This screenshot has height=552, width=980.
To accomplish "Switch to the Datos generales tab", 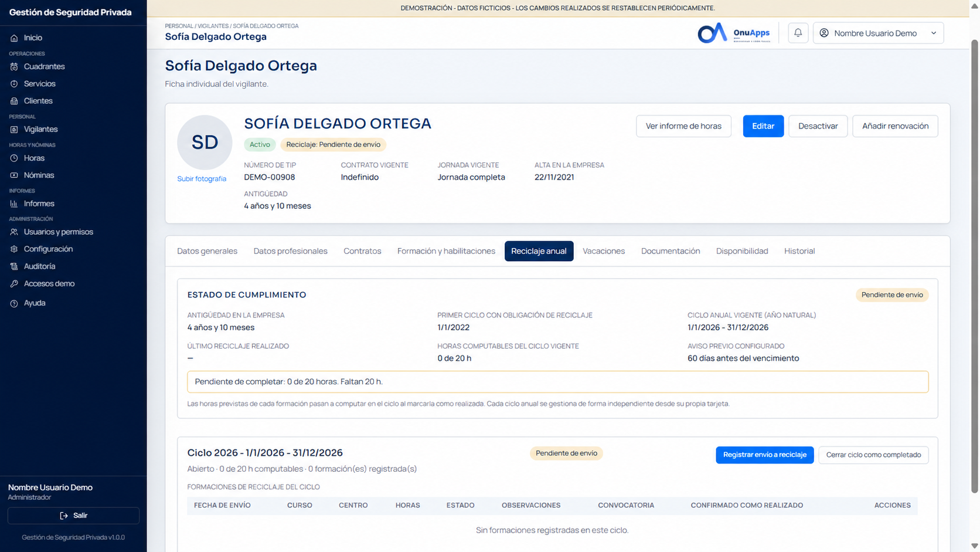I will (x=207, y=251).
